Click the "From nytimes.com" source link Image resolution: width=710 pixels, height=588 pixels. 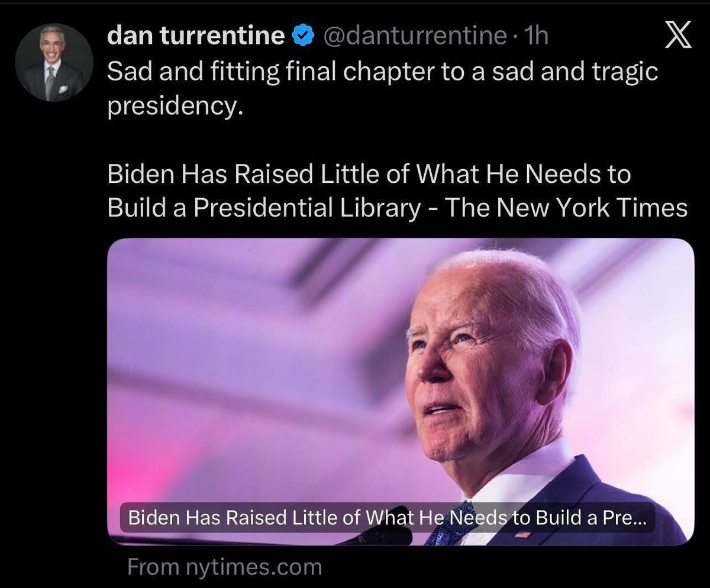pyautogui.click(x=225, y=567)
